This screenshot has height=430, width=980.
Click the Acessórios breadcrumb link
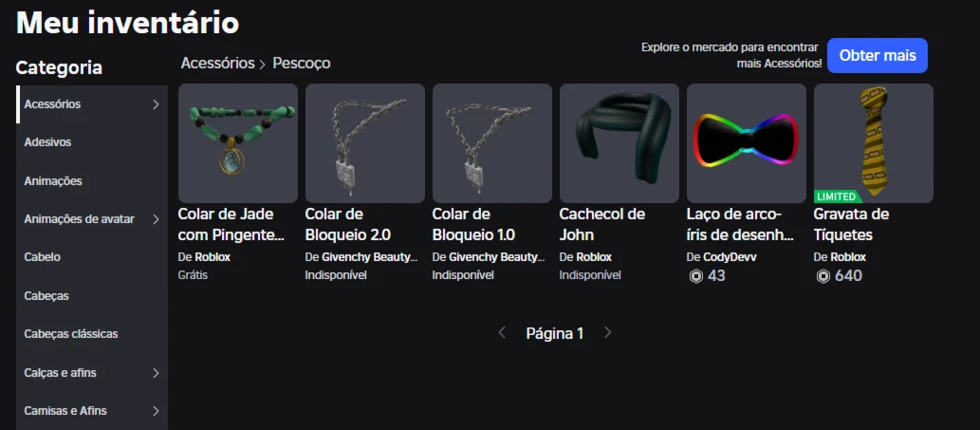217,64
